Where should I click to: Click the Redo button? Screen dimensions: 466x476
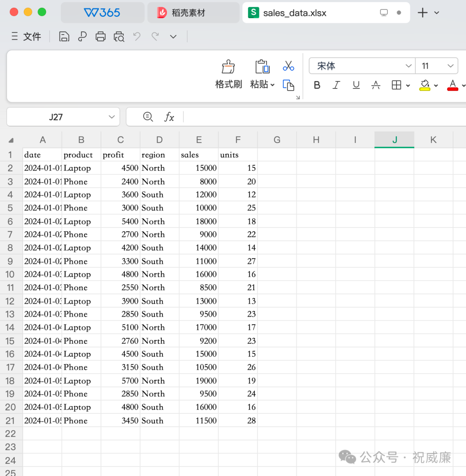(x=155, y=36)
